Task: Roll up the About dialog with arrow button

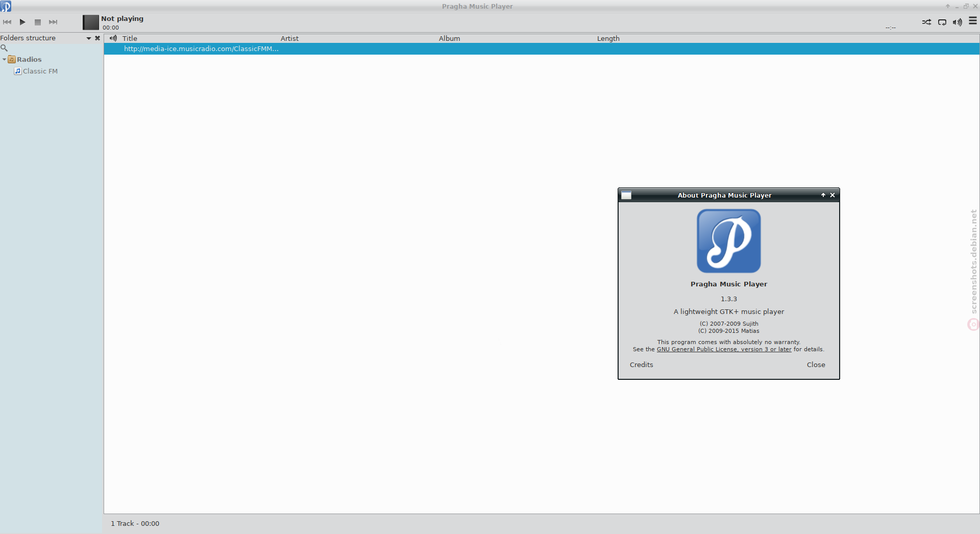Action: click(x=823, y=196)
